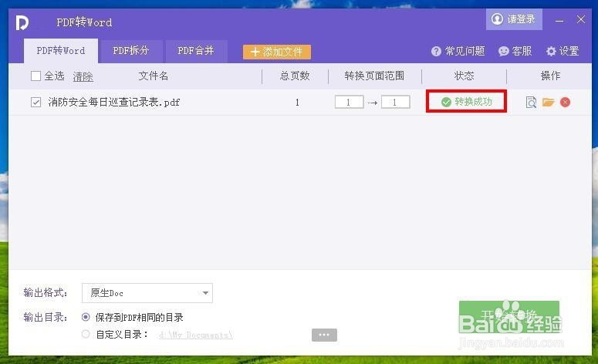Uncheck the 消防安全每日巡查记录表.pdf file checkbox
The image size is (598, 364).
click(35, 102)
